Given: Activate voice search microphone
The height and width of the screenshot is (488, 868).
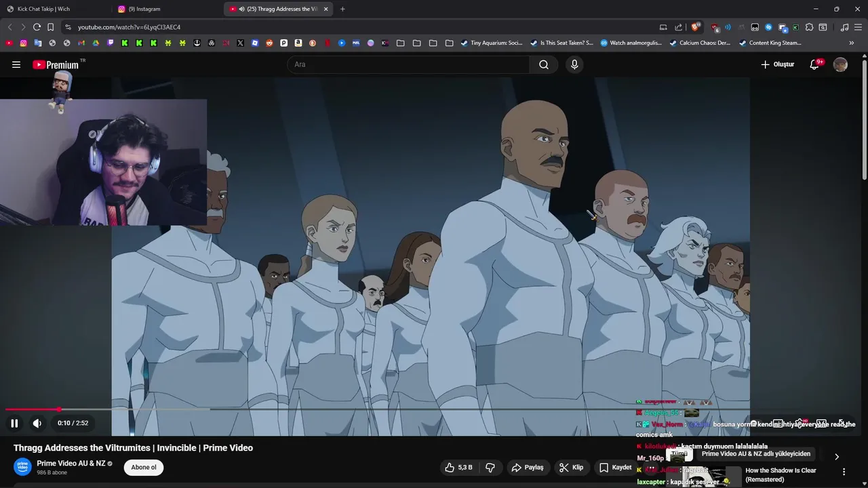Looking at the screenshot, I should 574,64.
